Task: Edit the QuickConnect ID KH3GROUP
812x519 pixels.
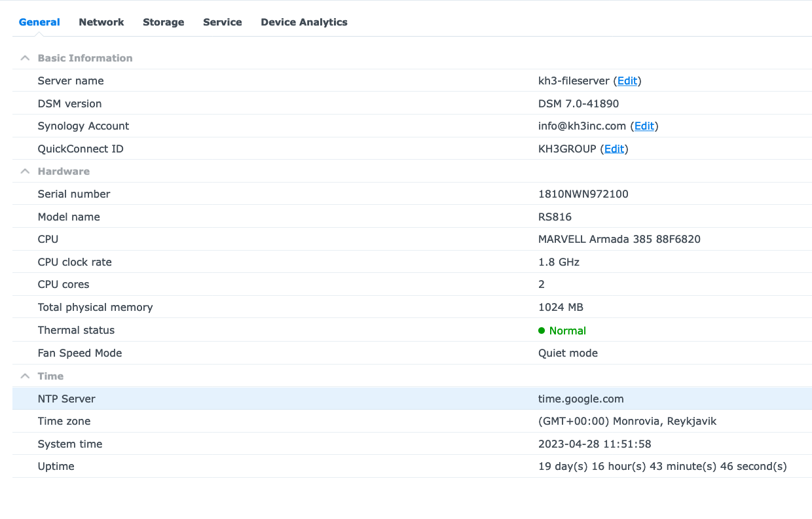Action: pos(614,149)
